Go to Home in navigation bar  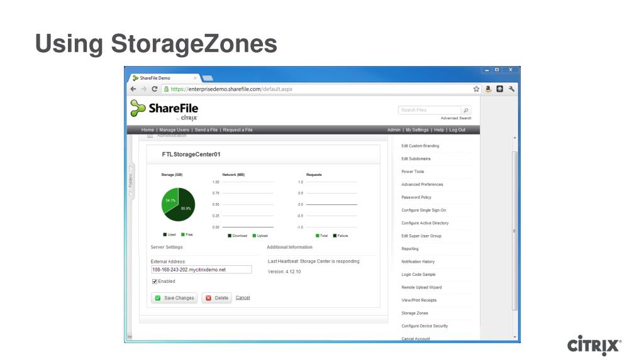(x=147, y=129)
